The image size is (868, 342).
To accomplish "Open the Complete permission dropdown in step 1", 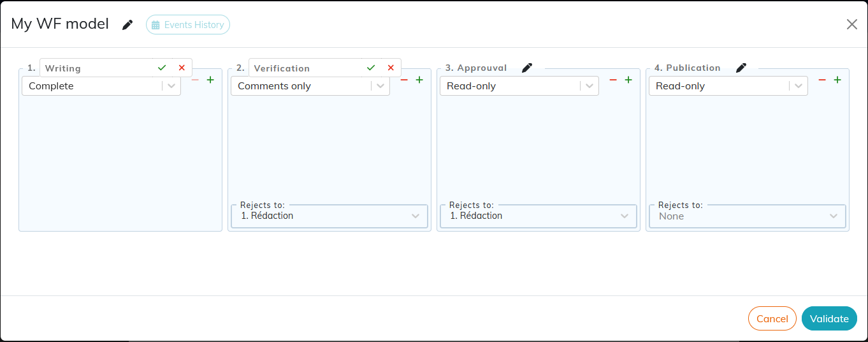I will (101, 86).
